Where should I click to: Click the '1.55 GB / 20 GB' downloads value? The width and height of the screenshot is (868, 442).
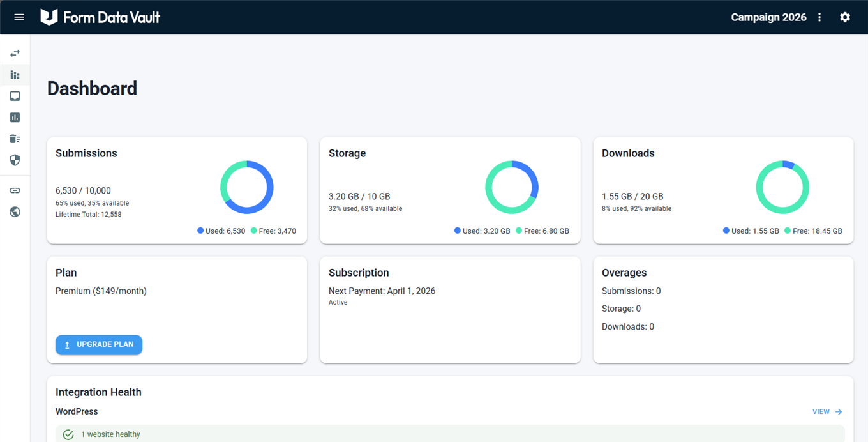pos(632,197)
